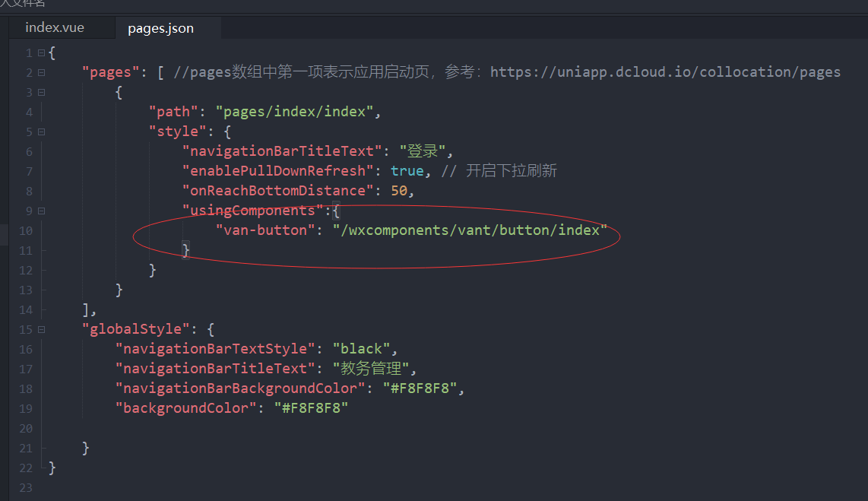Click line number 23 in the gutter

pos(26,488)
